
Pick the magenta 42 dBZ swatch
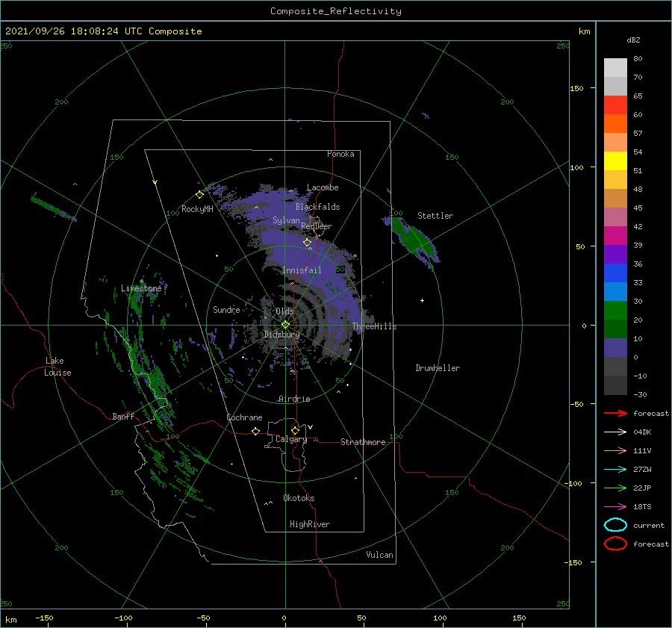pos(615,235)
